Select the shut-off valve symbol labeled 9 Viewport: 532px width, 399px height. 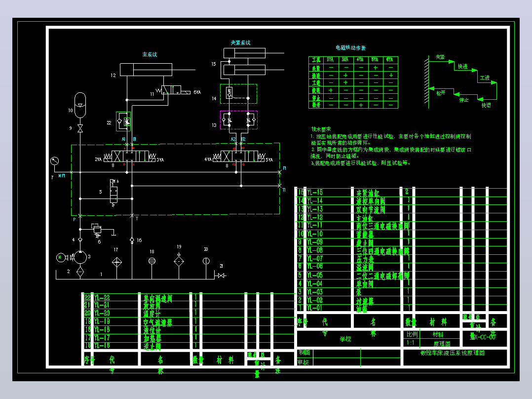80,128
